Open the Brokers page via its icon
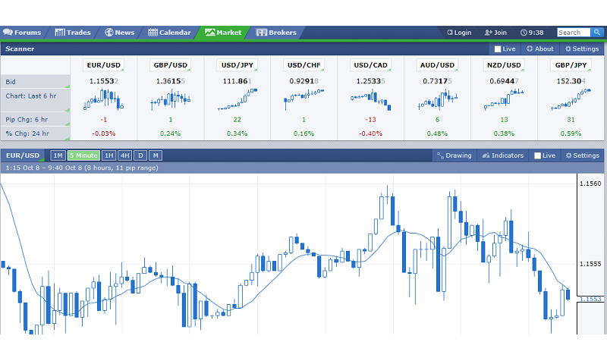This screenshot has height=364, width=607. 262,33
